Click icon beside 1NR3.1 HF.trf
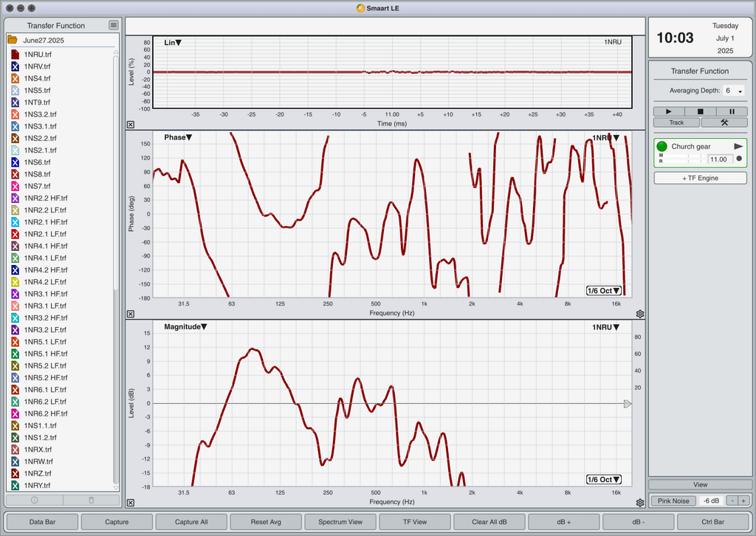756x536 pixels. 15,294
